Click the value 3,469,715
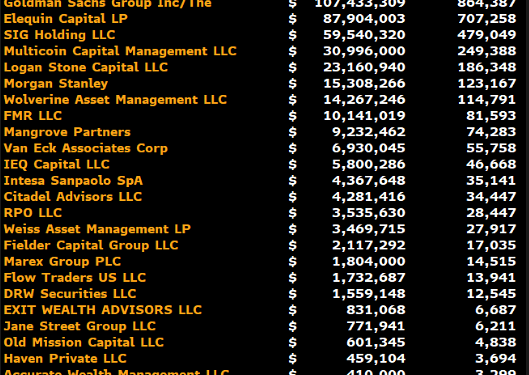The width and height of the screenshot is (529, 375). click(368, 229)
